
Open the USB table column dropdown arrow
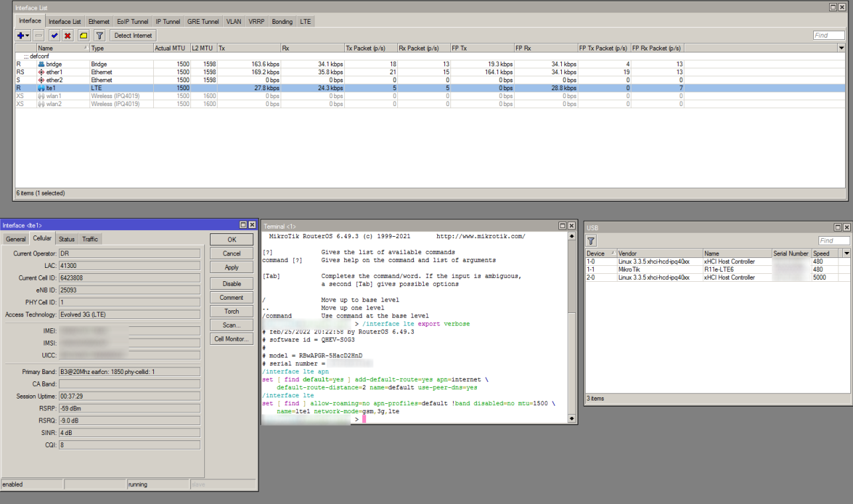point(846,253)
